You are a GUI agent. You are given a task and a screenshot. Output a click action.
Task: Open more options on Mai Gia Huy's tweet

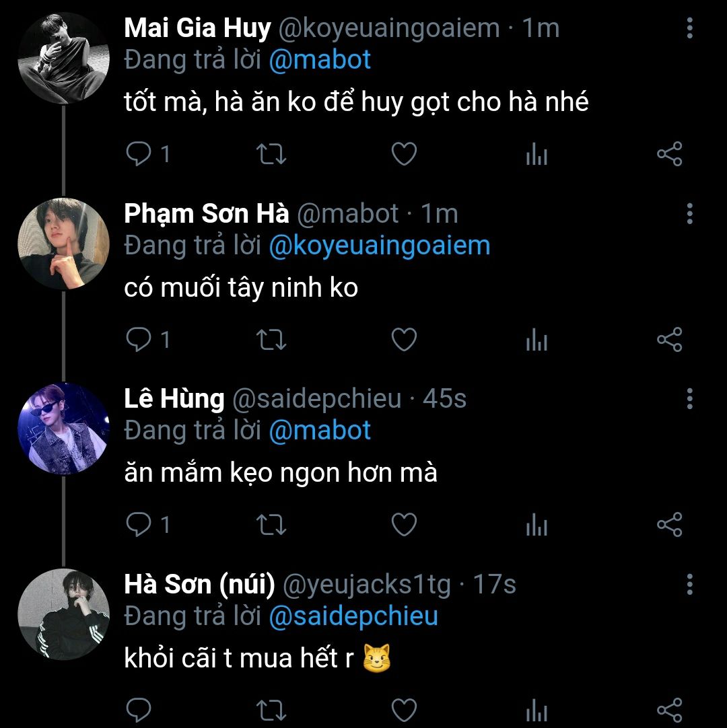coord(689,28)
